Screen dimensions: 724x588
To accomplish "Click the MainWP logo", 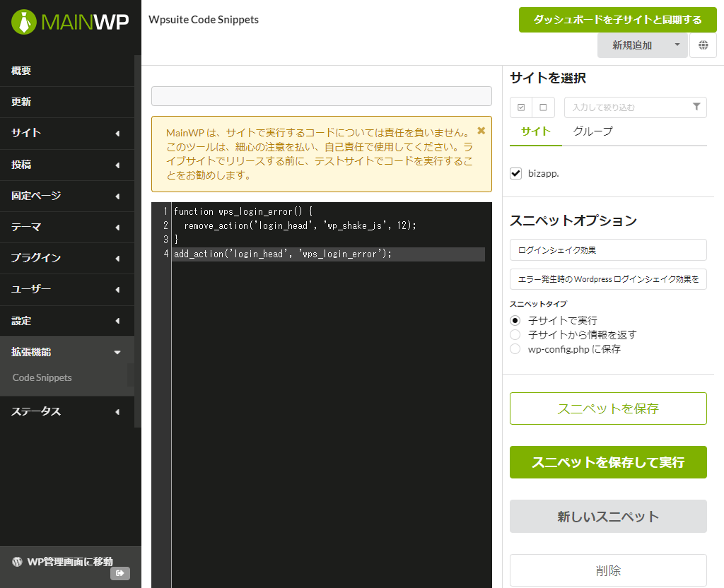I will tap(70, 21).
